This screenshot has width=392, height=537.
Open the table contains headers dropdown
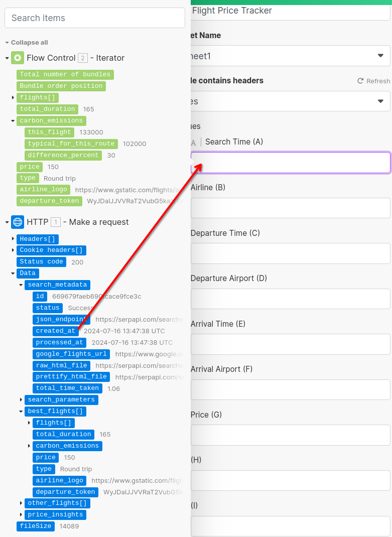point(290,101)
